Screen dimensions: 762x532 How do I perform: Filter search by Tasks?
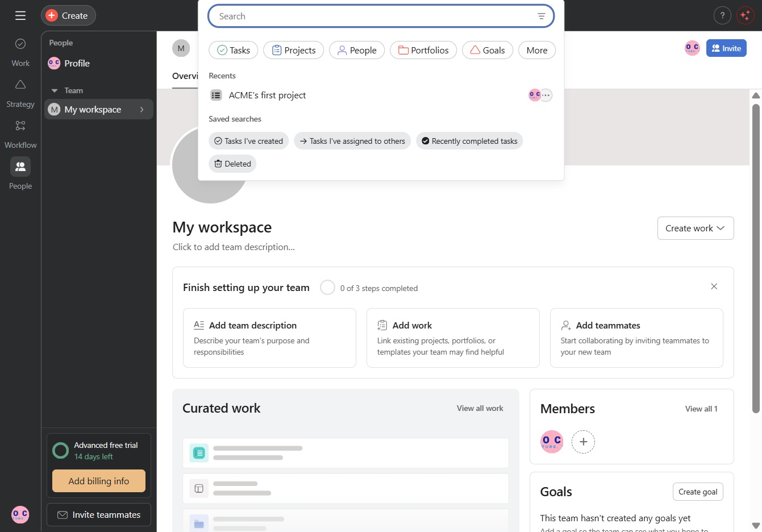click(x=234, y=50)
